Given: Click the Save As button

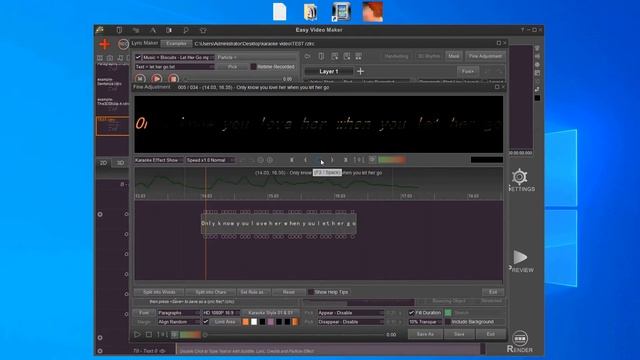Looking at the screenshot, I should (425, 334).
